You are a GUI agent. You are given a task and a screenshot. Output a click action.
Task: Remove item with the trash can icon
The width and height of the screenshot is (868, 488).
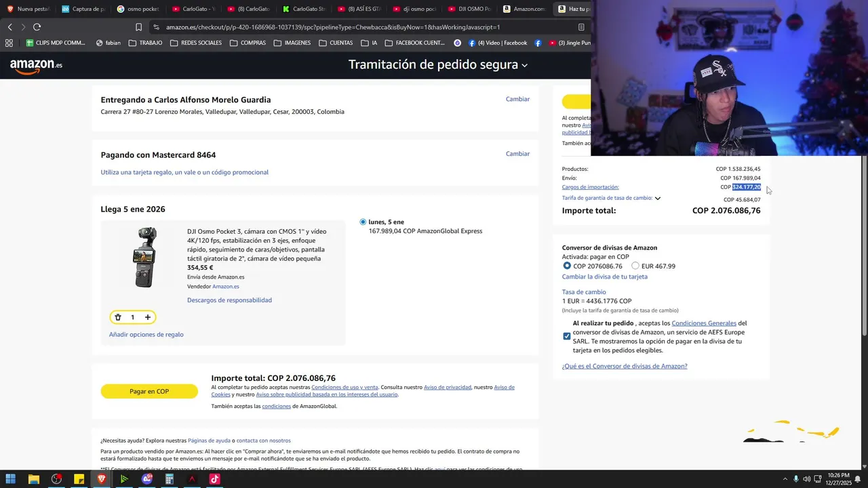point(118,317)
